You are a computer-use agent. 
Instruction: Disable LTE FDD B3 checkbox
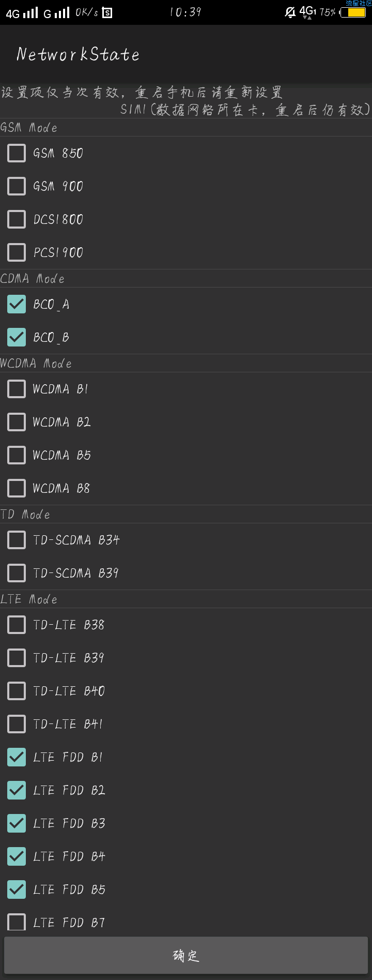pos(17,823)
